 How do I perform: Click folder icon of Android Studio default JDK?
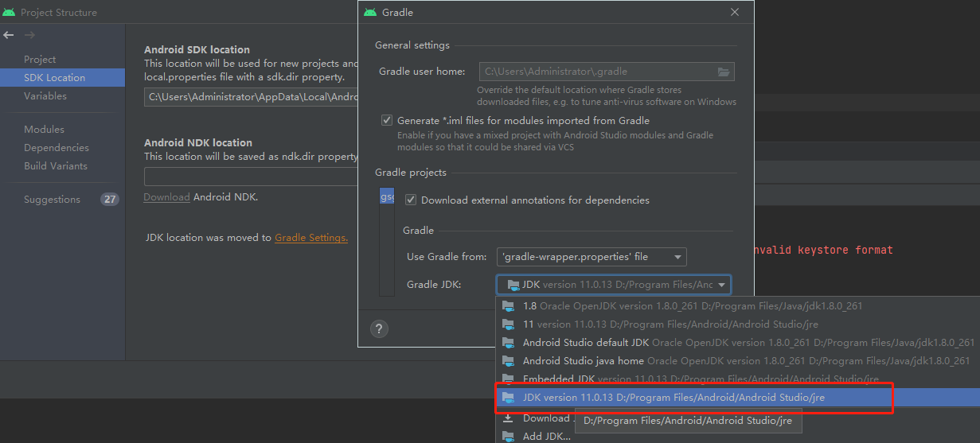pos(508,343)
